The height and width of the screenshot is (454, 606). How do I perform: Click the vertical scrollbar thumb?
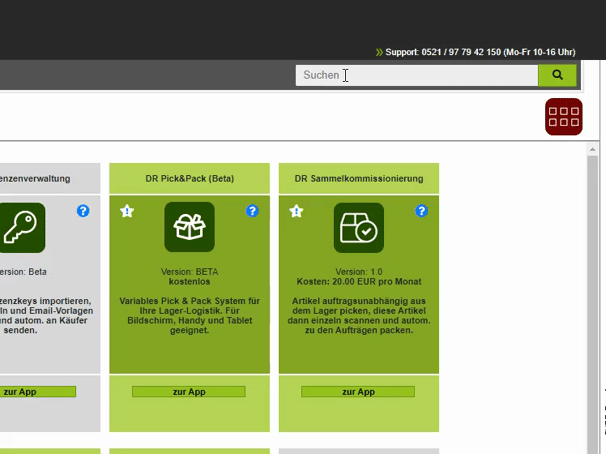[592, 304]
